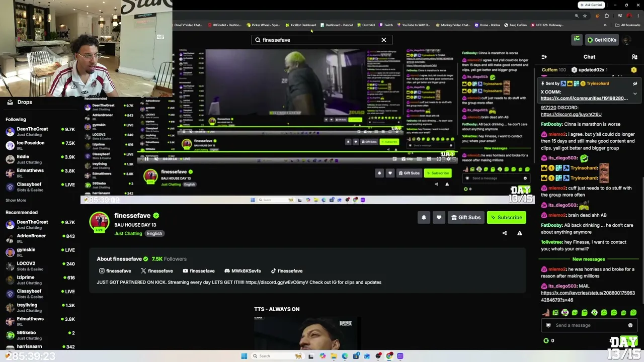Open finessefave's TikTok link
Image resolution: width=644 pixels, height=362 pixels.
coord(287,271)
